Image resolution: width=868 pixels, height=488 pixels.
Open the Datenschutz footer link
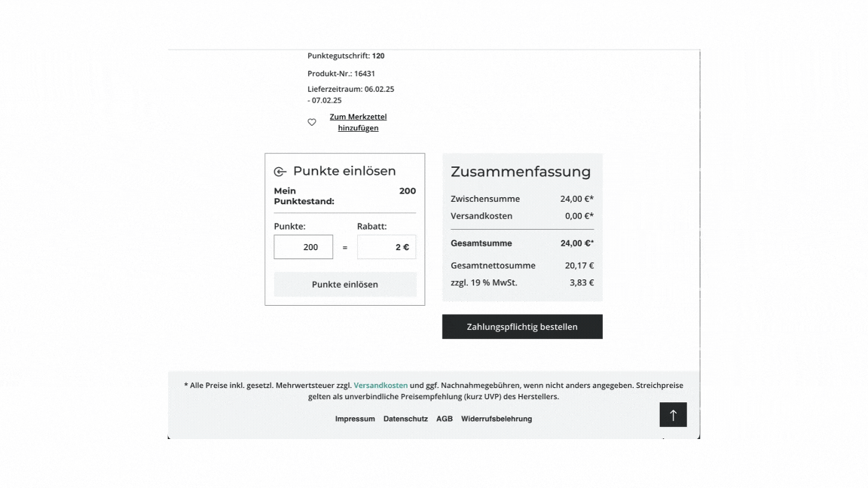pos(405,419)
